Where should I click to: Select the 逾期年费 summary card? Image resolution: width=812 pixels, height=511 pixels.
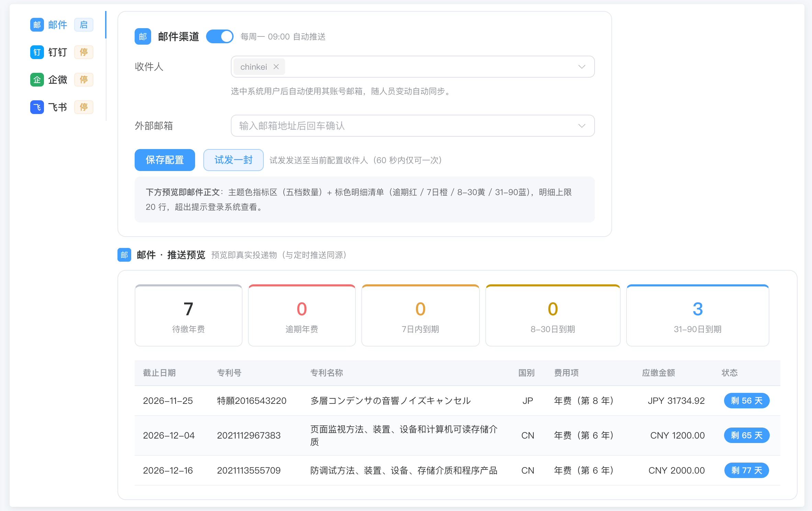(302, 315)
